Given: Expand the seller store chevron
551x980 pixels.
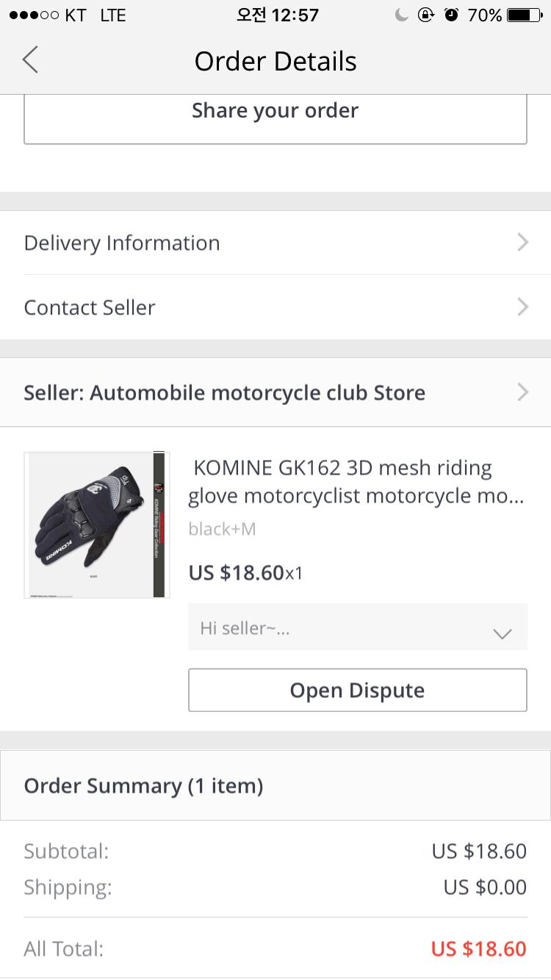Looking at the screenshot, I should click(x=522, y=392).
